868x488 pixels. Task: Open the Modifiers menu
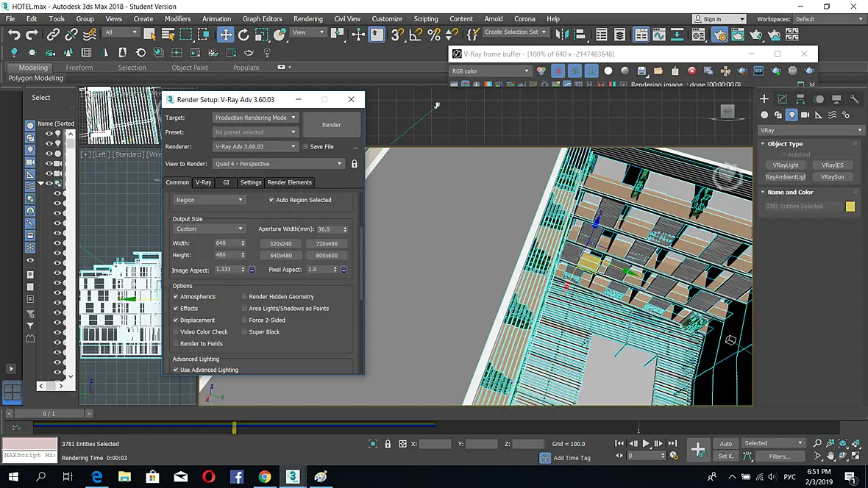178,19
